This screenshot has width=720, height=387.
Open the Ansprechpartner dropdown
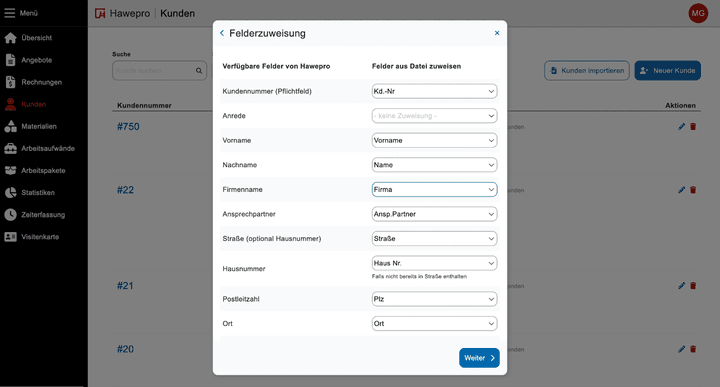[x=434, y=214]
